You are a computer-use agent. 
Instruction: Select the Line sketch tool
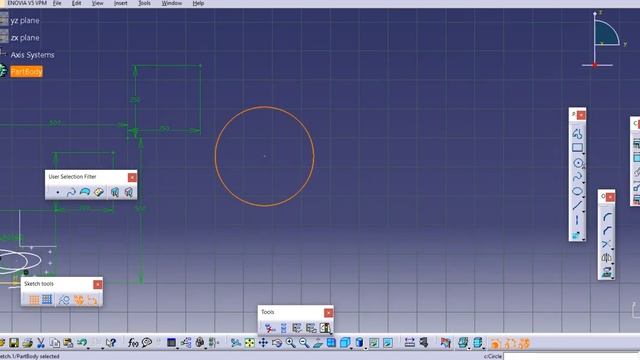(577, 205)
